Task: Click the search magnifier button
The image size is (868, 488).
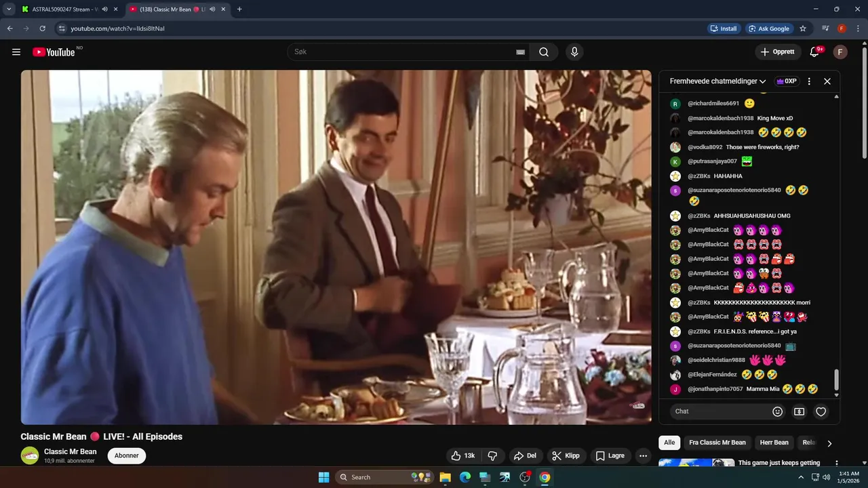Action: [x=544, y=52]
